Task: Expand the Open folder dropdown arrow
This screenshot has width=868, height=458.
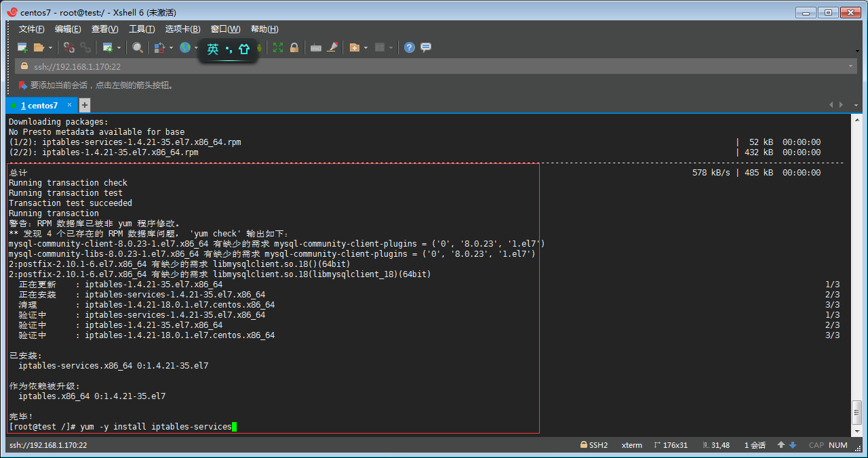Action: point(50,48)
